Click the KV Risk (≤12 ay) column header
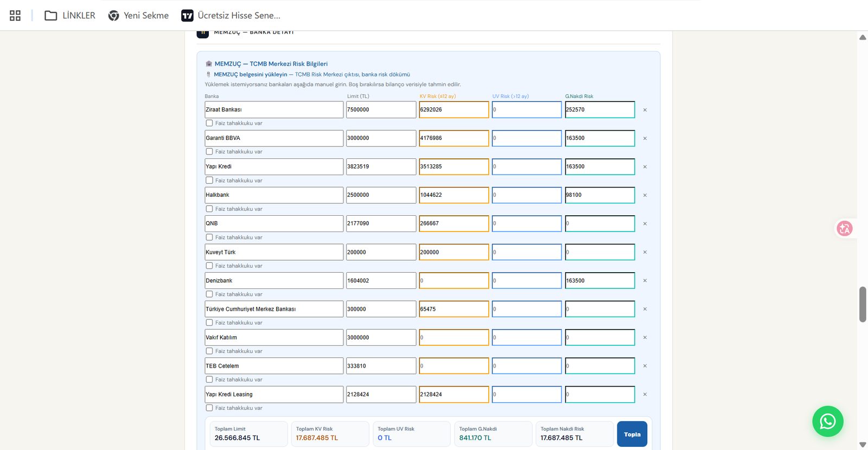Screen dimensions: 868x450 click(x=437, y=97)
